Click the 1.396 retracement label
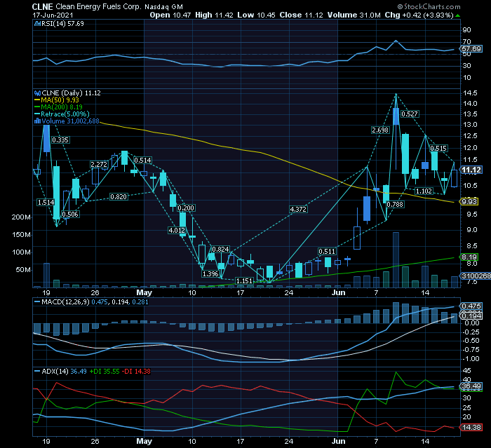 [210, 274]
